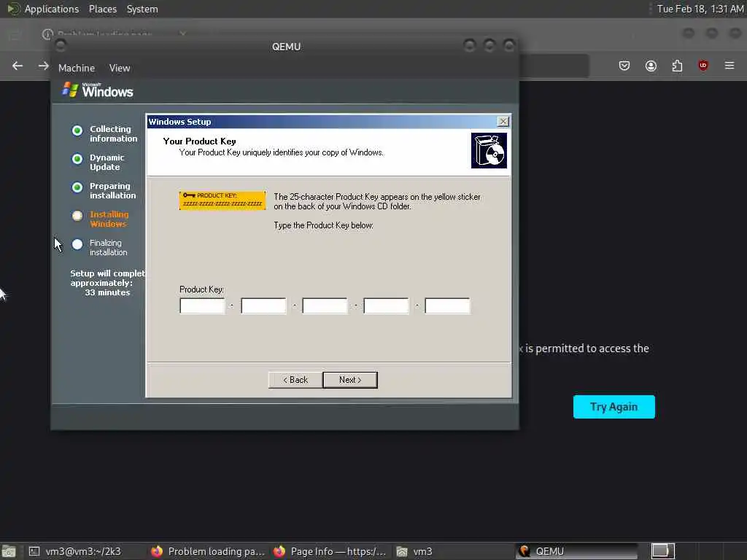Click the Windows flag logo
This screenshot has width=747, height=560.
click(x=70, y=90)
